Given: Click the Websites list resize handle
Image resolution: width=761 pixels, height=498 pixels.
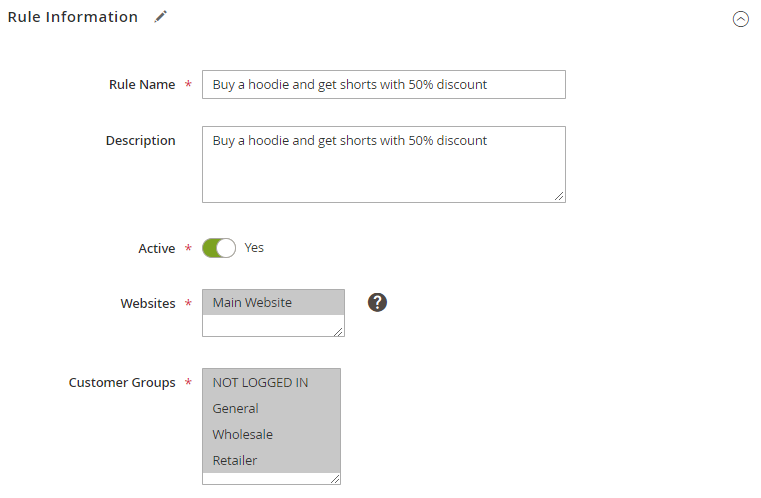Looking at the screenshot, I should [x=338, y=330].
